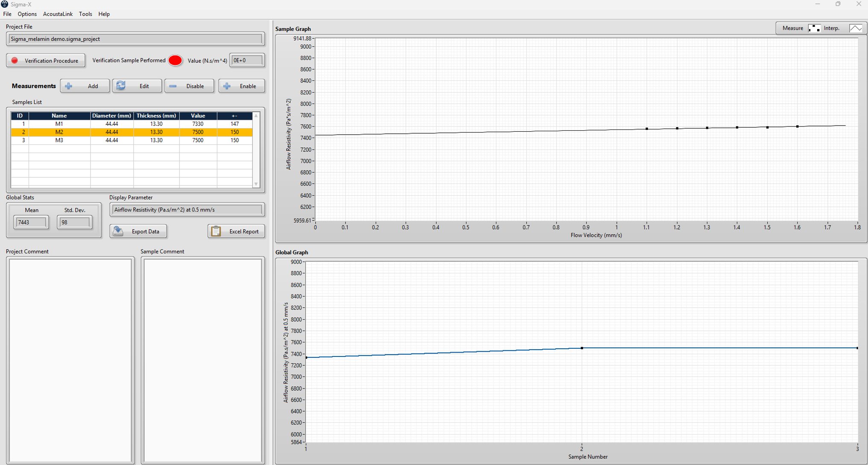
Task: Click the plus icon on the Enable button
Action: (227, 86)
